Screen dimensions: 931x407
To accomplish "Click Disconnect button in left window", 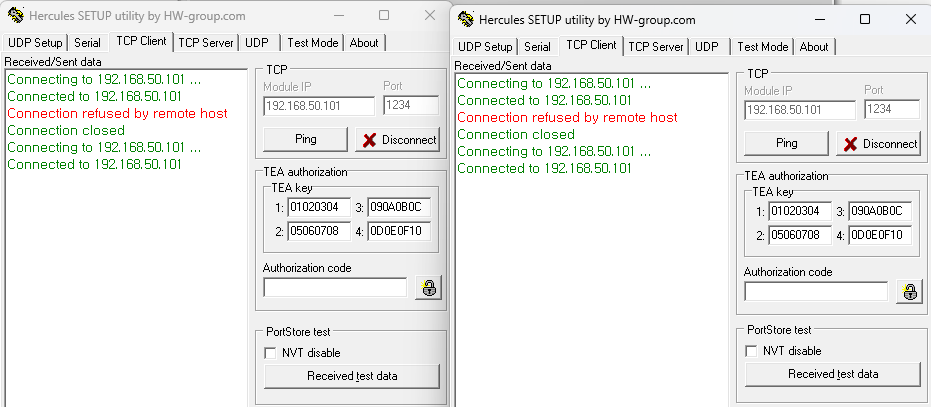I will pos(398,140).
